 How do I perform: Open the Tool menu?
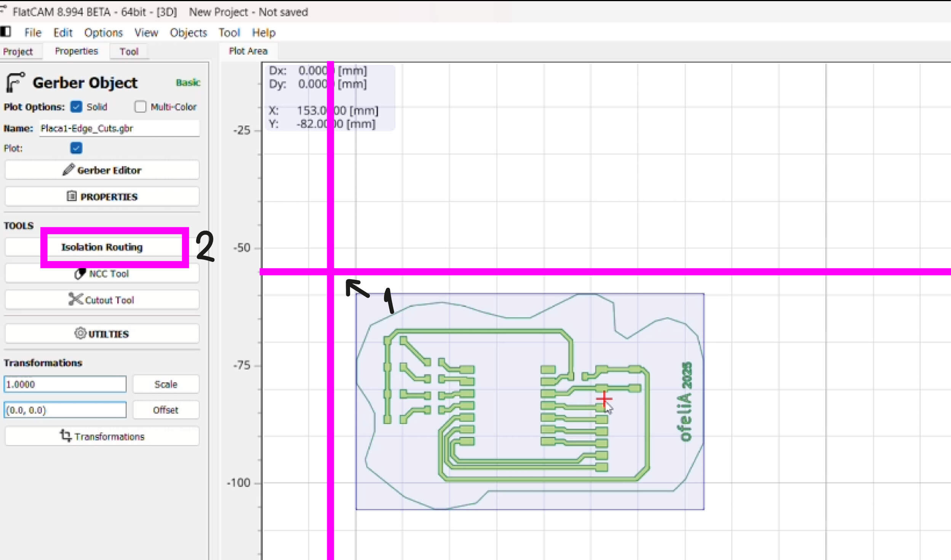point(229,33)
